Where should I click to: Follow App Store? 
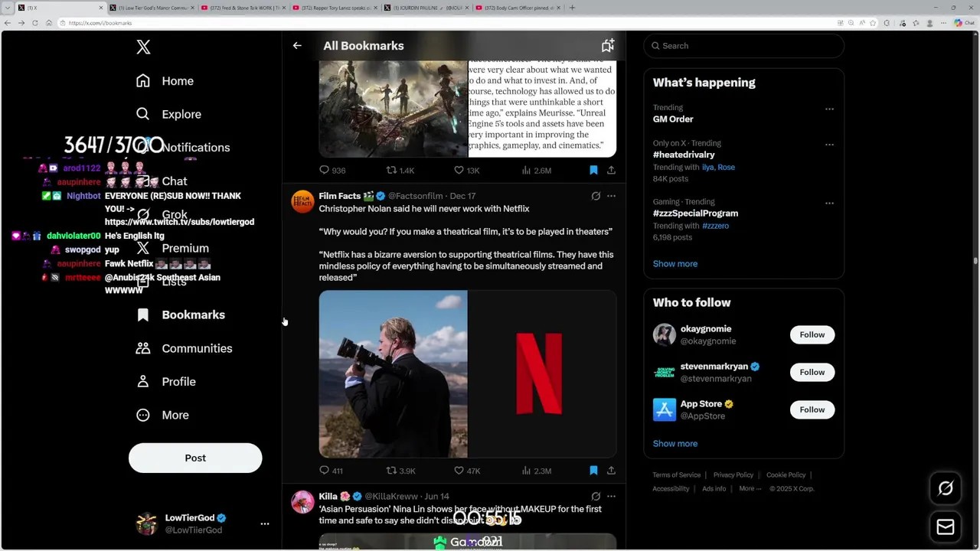[812, 409]
